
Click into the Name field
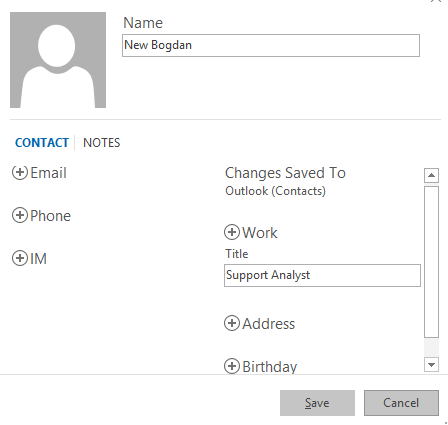click(271, 45)
